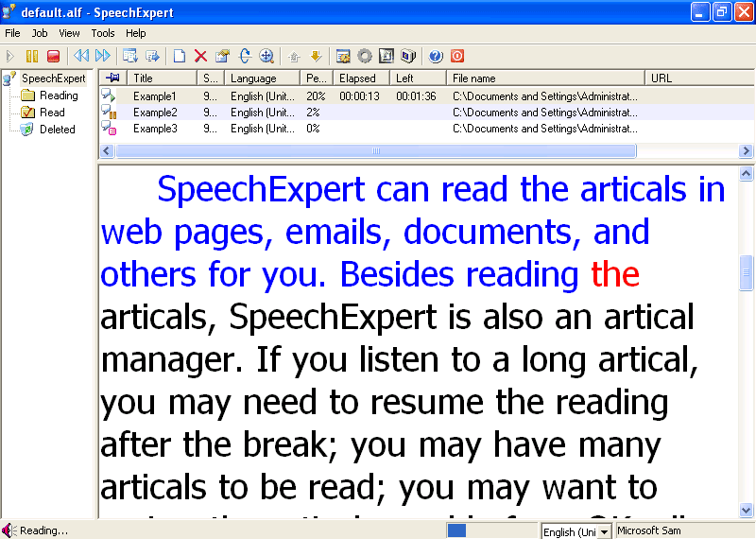The height and width of the screenshot is (539, 756).
Task: Click the blue target crosshair icon
Action: click(x=266, y=56)
